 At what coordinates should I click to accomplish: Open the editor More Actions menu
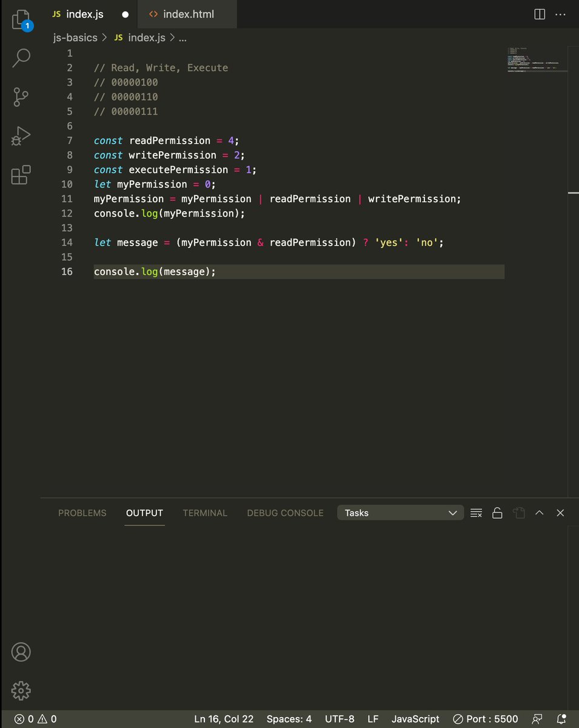pyautogui.click(x=561, y=14)
